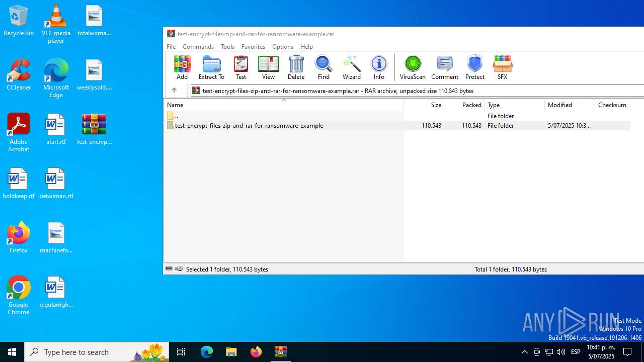Select the totalwoma... desktop image file
Screen dimensions: 644x362
[x=94, y=21]
